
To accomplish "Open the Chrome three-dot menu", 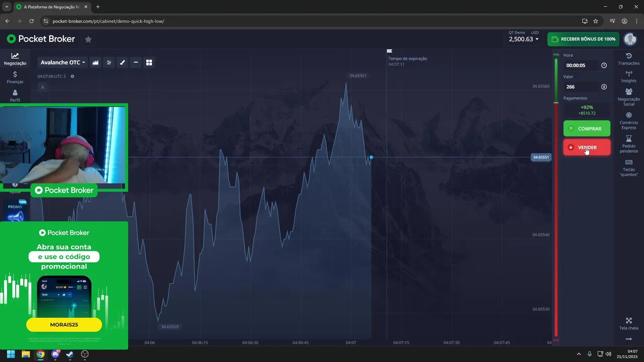I will coord(636,21).
